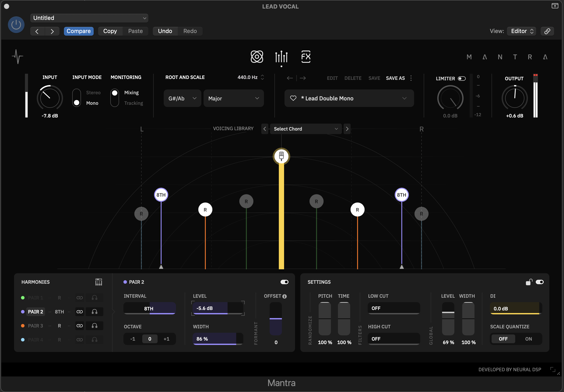Screen dimensions: 564x392
Task: Toggle the Limiter switch
Action: pyautogui.click(x=462, y=79)
